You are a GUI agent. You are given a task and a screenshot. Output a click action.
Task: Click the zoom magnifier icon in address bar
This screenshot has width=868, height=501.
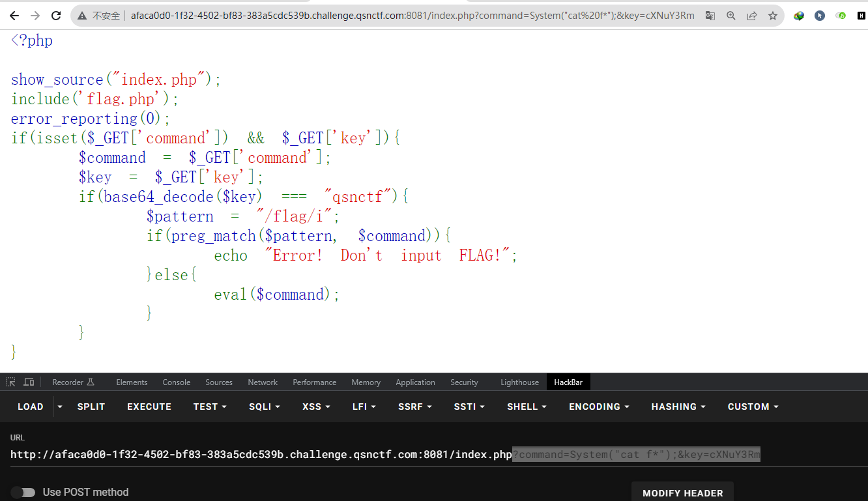click(731, 16)
